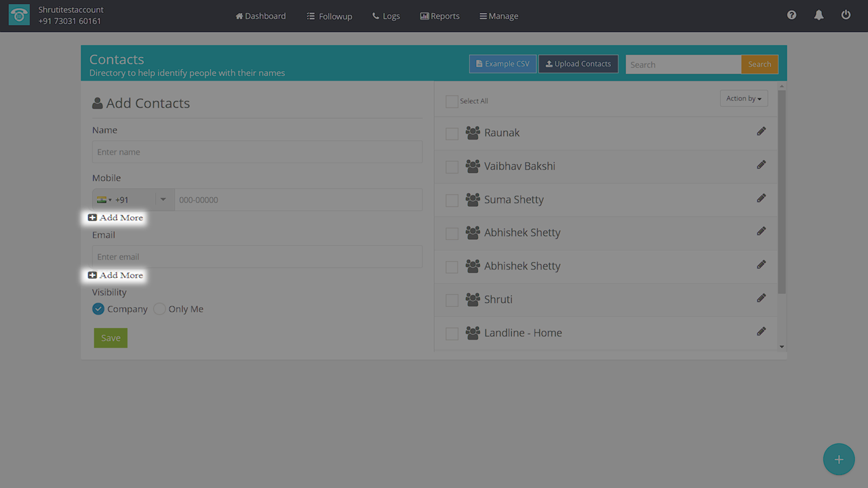Click the telephone logo icon
This screenshot has height=488, width=868.
click(19, 16)
